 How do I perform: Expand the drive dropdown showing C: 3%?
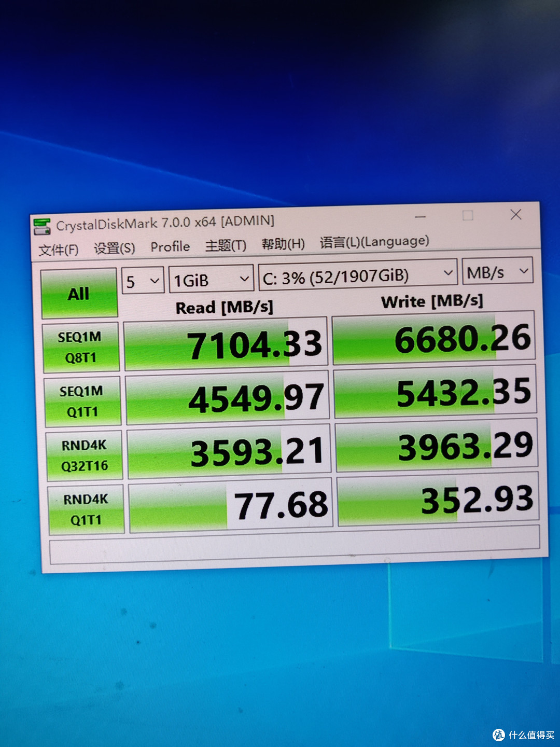pyautogui.click(x=358, y=275)
